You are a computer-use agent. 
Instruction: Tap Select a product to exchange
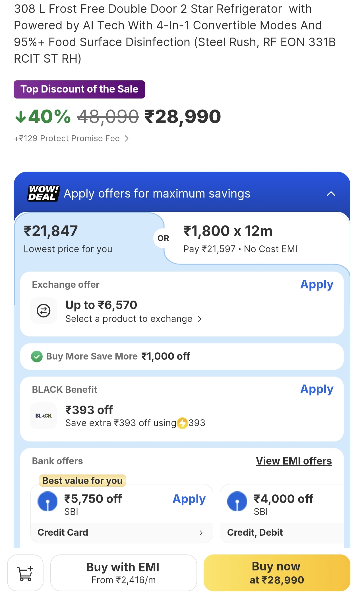point(133,319)
